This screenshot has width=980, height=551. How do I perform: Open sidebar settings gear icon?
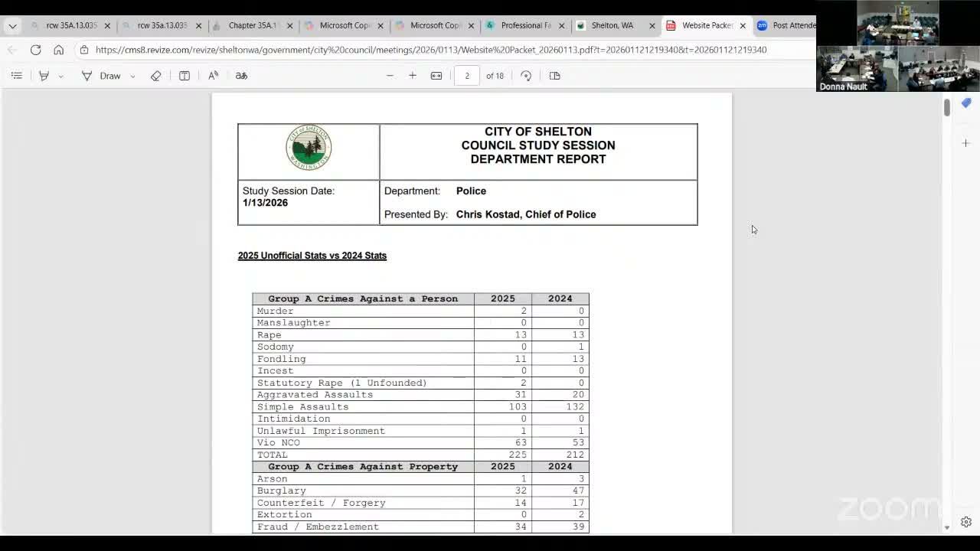pyautogui.click(x=966, y=523)
